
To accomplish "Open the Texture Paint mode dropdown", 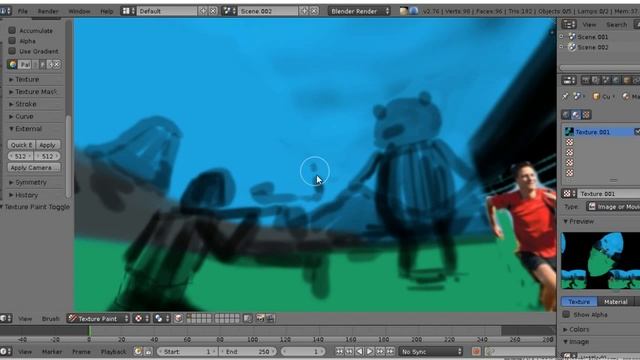I will [98, 318].
